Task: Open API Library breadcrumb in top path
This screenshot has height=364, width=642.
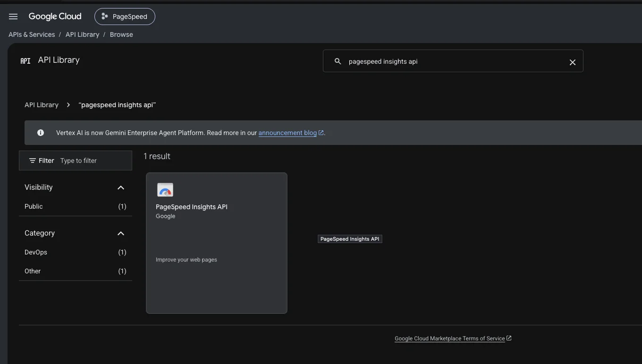Action: click(82, 34)
